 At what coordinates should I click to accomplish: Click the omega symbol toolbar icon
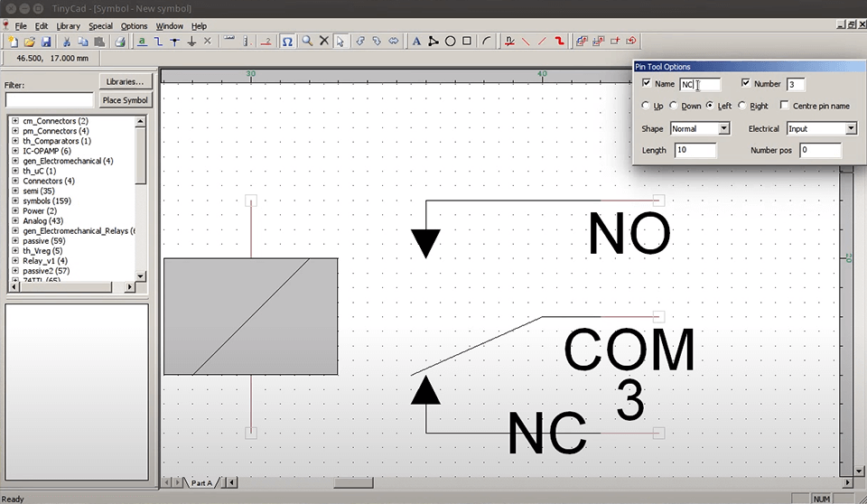tap(287, 42)
